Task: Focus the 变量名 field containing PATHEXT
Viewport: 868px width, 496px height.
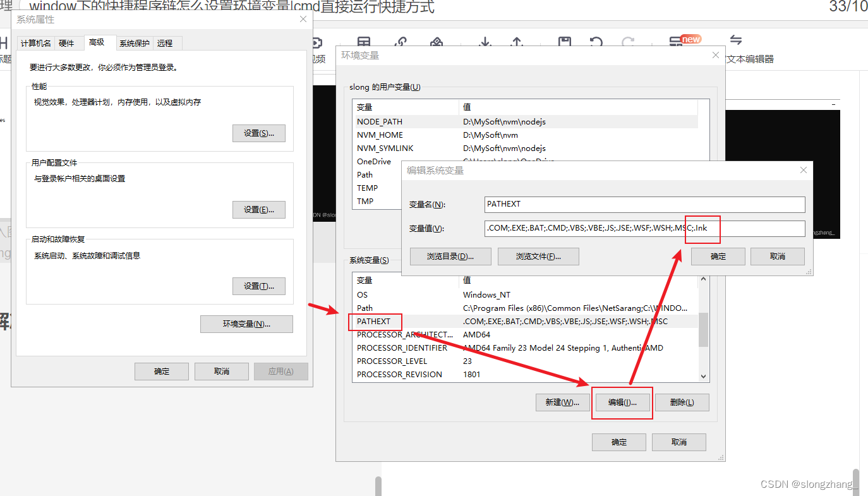Action: (645, 205)
